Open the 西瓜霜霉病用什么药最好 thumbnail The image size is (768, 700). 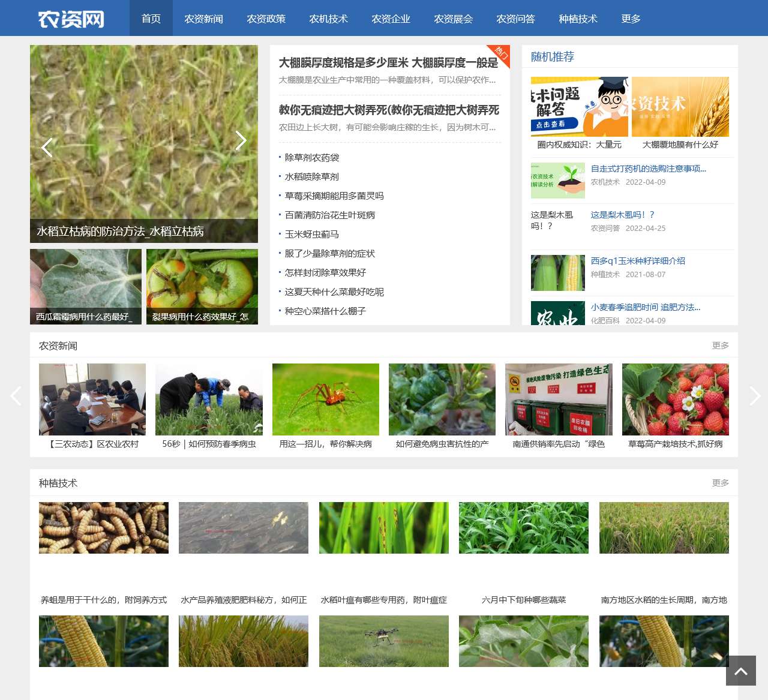pos(86,287)
